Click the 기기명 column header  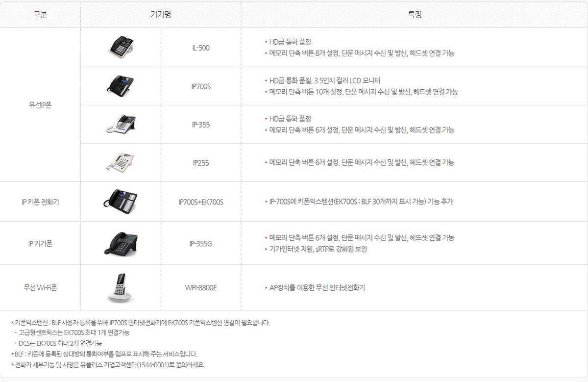coord(161,15)
